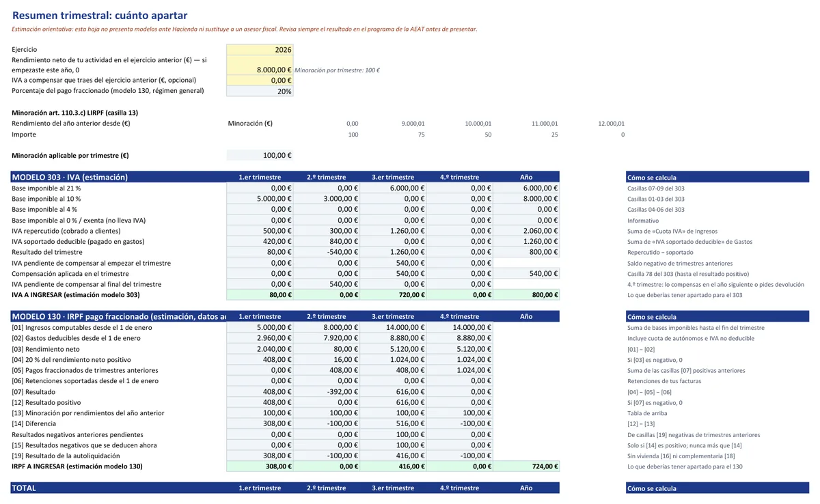Select IVA soportado deducible first-quarter 420,00 €
This screenshot has height=504, width=820.
point(260,241)
